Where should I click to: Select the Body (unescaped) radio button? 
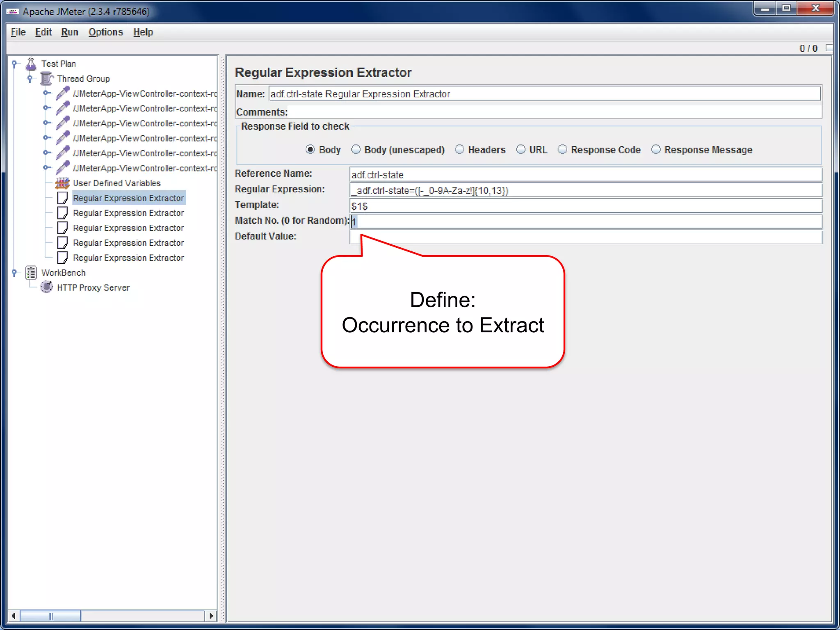[x=356, y=150]
